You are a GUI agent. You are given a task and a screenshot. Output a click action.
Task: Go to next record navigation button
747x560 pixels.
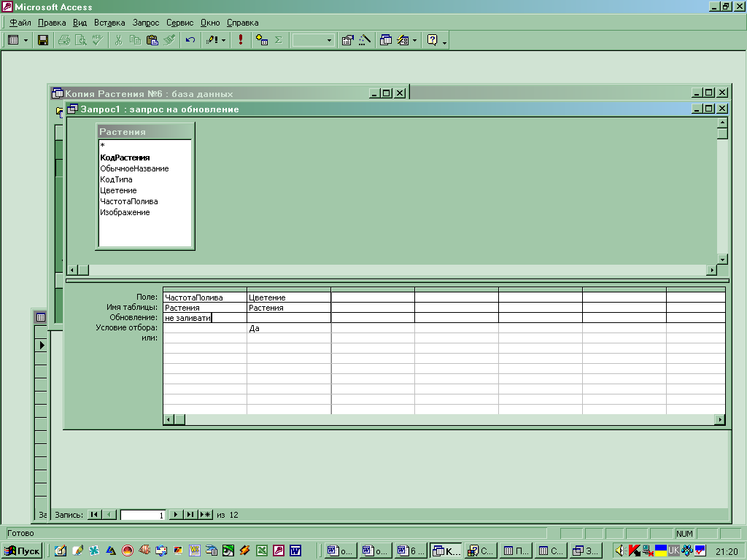tap(175, 515)
